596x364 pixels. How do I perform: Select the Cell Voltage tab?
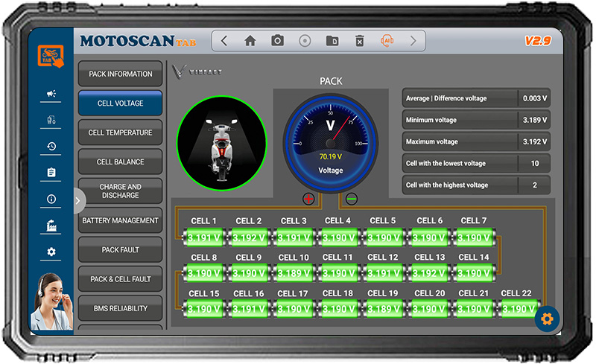(x=121, y=103)
